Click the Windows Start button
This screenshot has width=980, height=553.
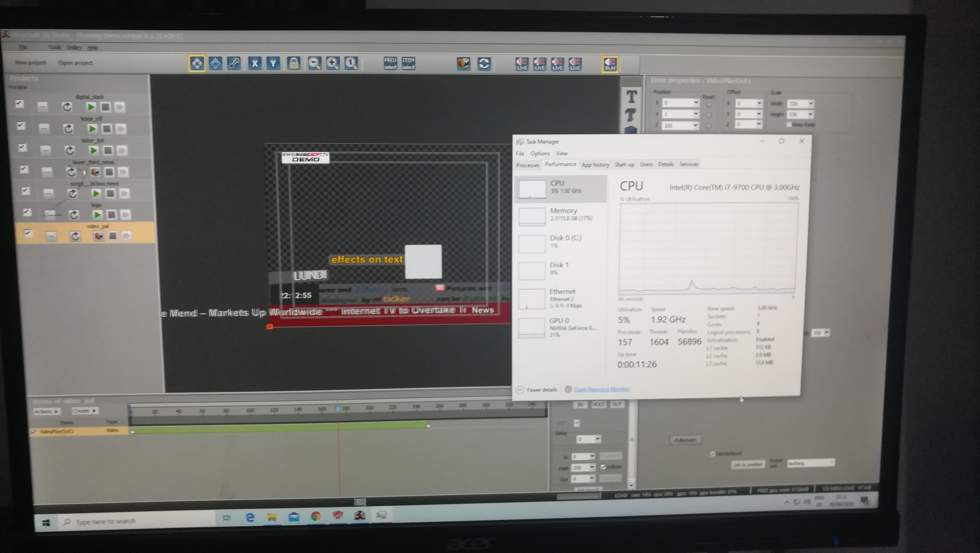tap(46, 523)
